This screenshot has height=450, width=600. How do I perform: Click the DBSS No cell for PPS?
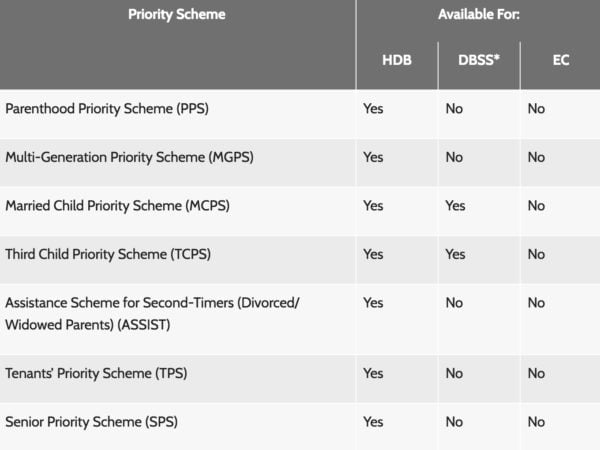(454, 109)
